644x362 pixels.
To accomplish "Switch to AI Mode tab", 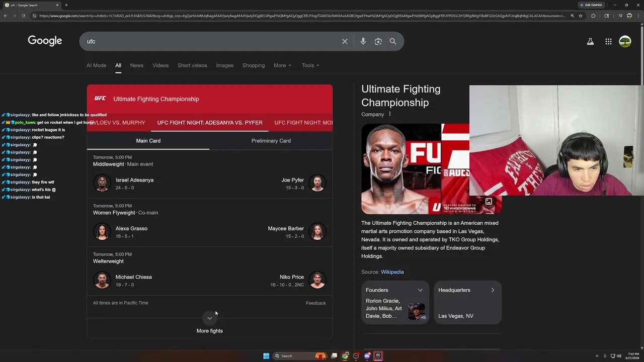I will click(x=96, y=65).
